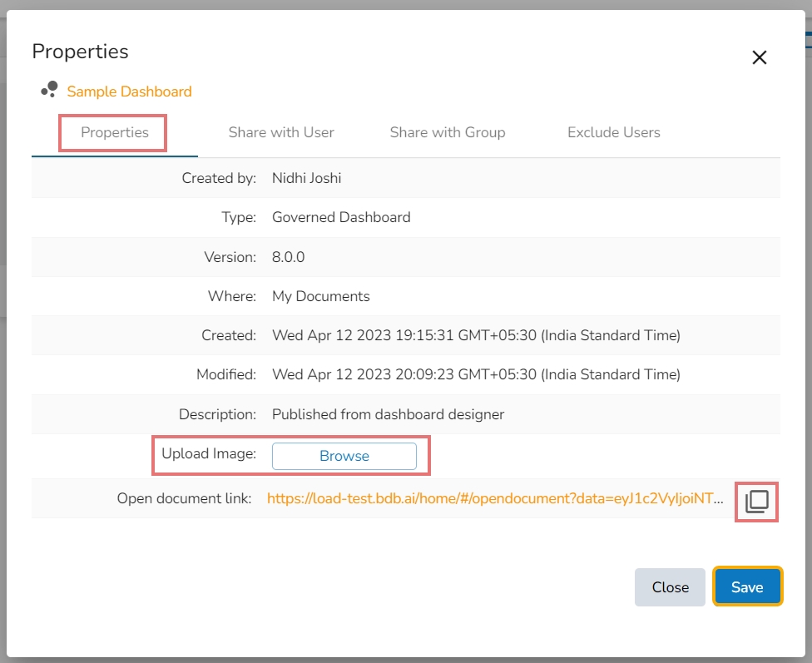Open the load-test.bdb.ai document link
The height and width of the screenshot is (663, 812).
[x=495, y=498]
